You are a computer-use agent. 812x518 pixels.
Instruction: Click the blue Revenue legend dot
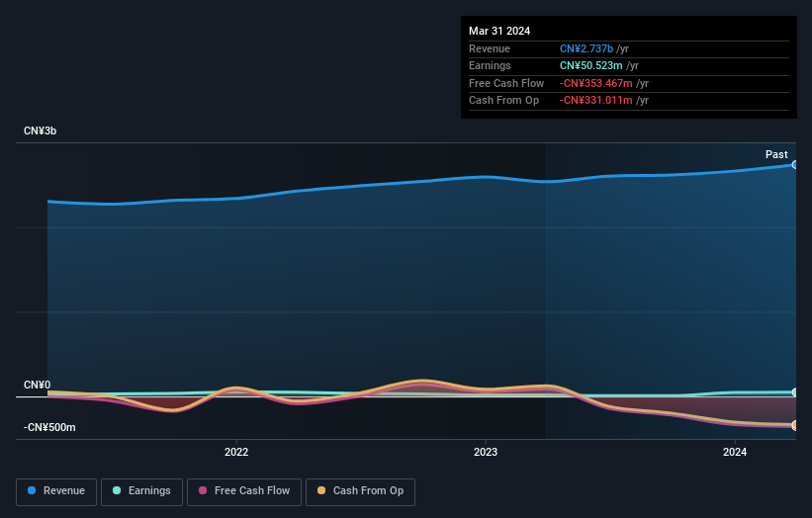(32, 490)
